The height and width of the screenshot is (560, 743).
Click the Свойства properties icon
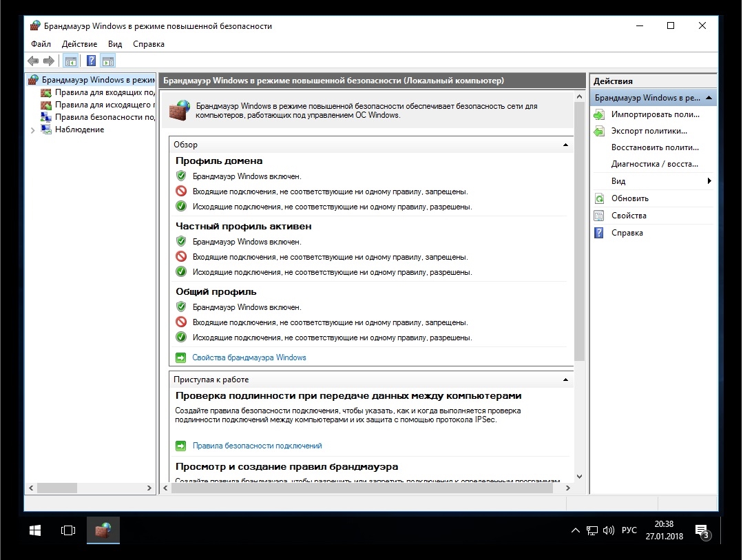pyautogui.click(x=599, y=216)
